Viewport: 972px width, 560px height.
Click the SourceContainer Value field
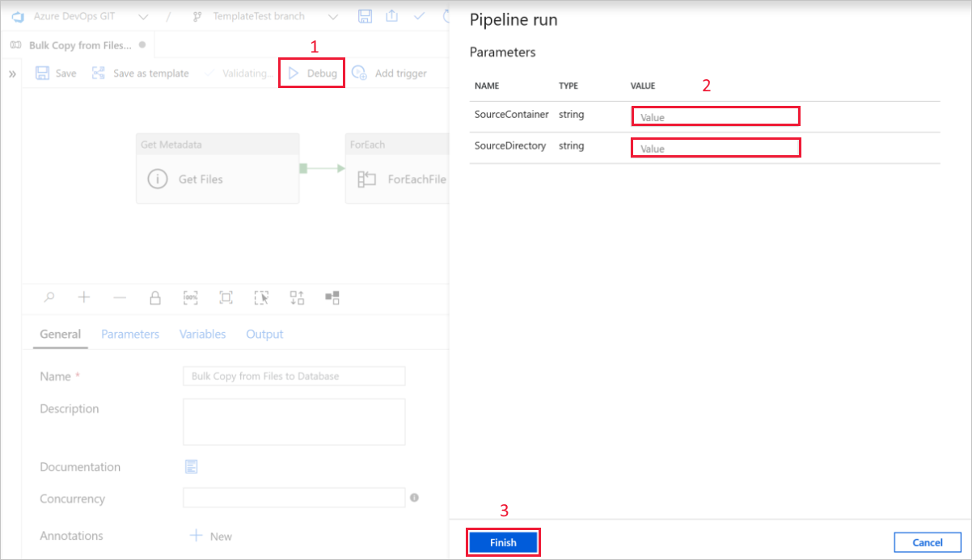tap(716, 116)
